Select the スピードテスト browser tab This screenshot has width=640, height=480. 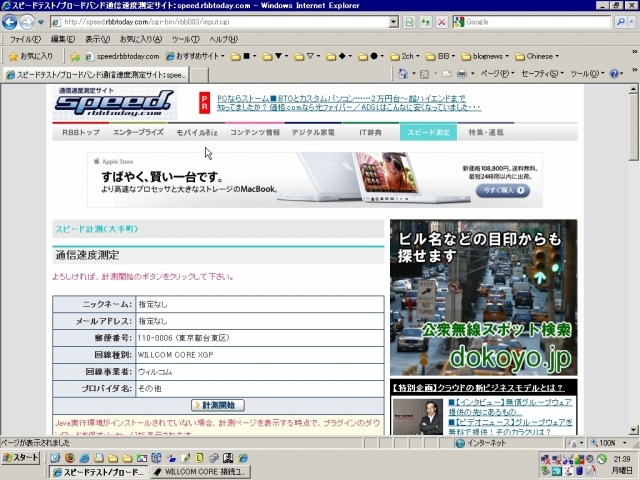pyautogui.click(x=96, y=75)
